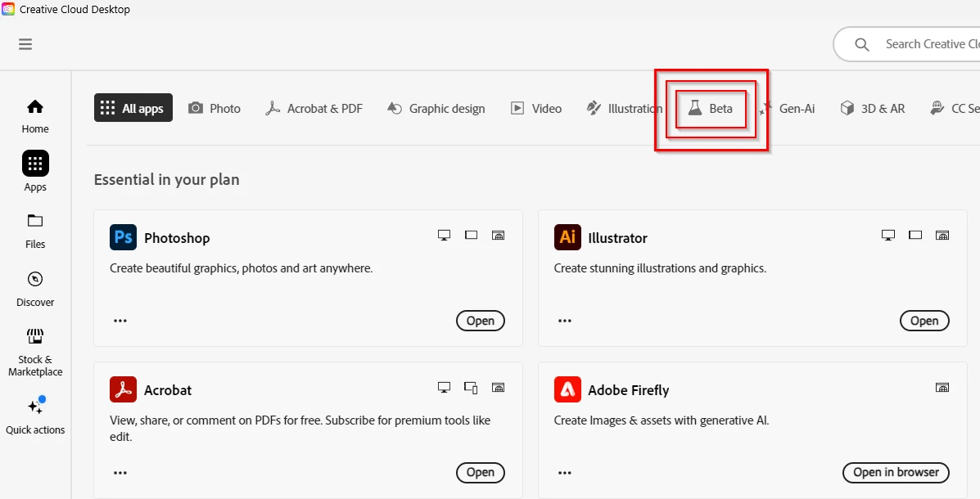Click the Illustrator Ai app icon
The height and width of the screenshot is (499, 980).
pos(567,237)
